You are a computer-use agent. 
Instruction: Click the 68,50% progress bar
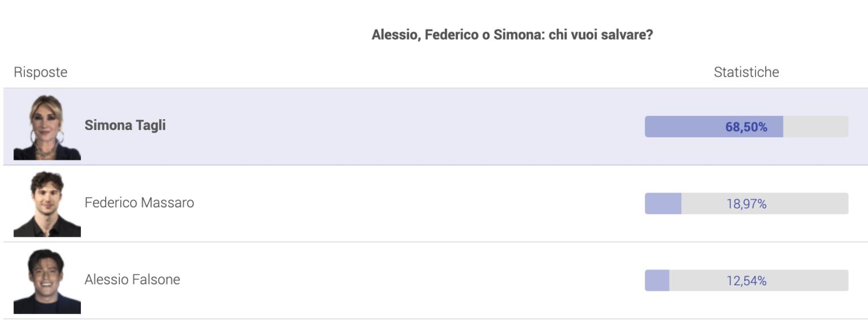coord(747,127)
